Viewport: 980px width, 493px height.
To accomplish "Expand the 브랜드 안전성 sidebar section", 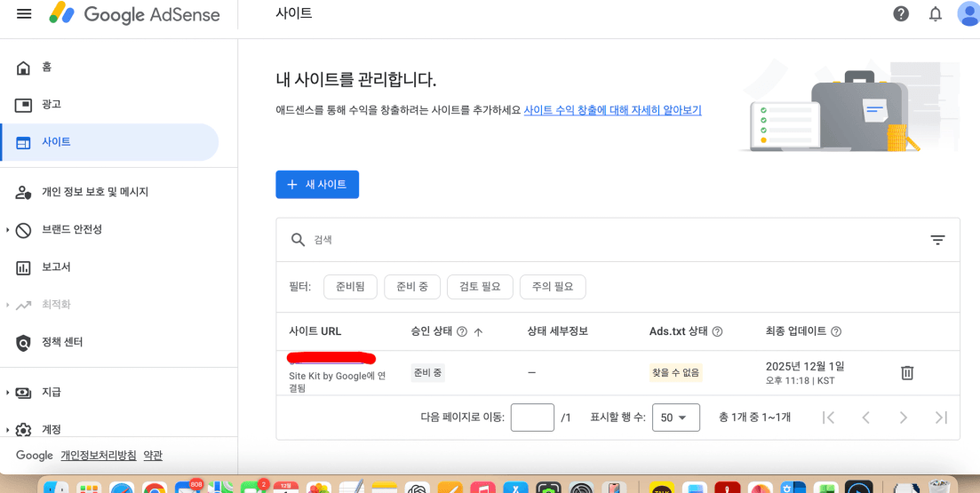I will (8, 230).
